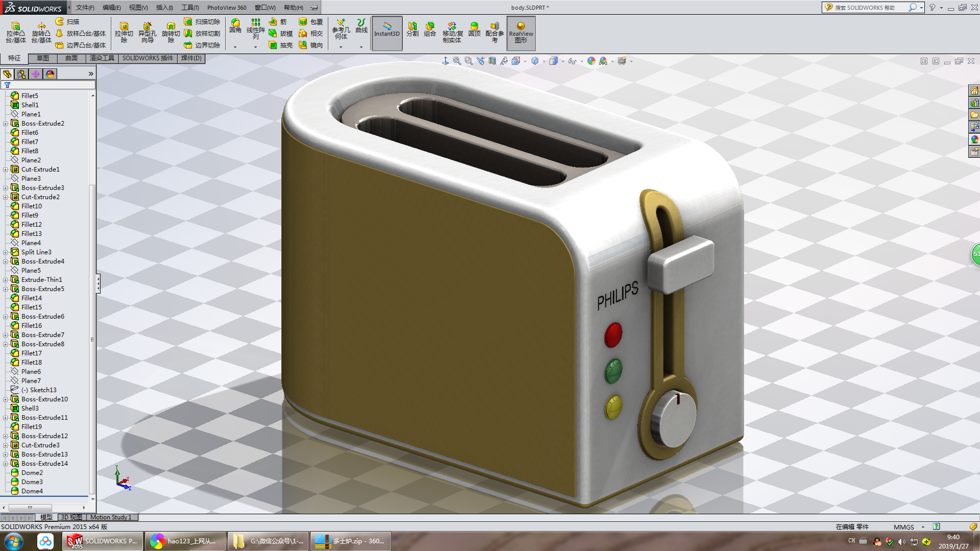Screen dimensions: 980x551
Task: Select the Shell (抽壳) feature tool
Action: point(280,45)
